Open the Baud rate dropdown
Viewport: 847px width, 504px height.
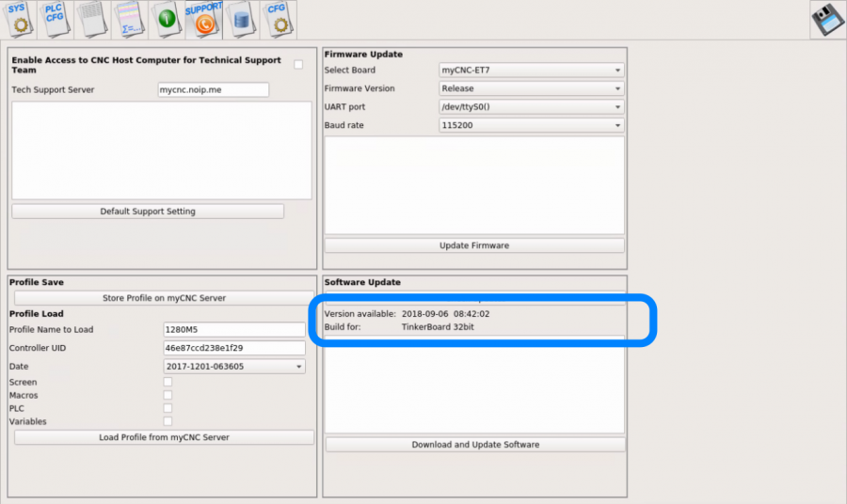pos(531,125)
